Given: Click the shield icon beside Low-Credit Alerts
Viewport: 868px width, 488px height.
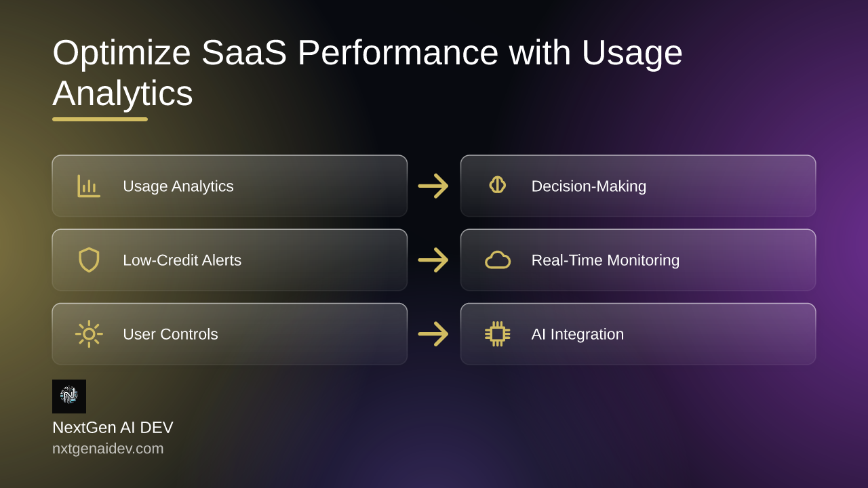Looking at the screenshot, I should pyautogui.click(x=89, y=260).
